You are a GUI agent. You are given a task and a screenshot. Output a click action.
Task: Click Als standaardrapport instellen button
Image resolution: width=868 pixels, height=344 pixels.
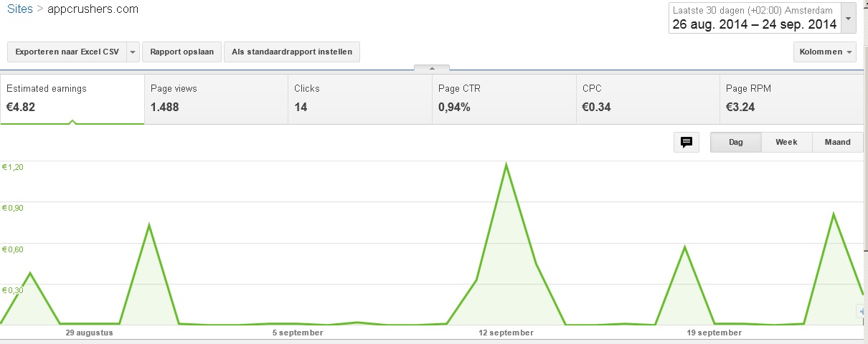point(292,52)
